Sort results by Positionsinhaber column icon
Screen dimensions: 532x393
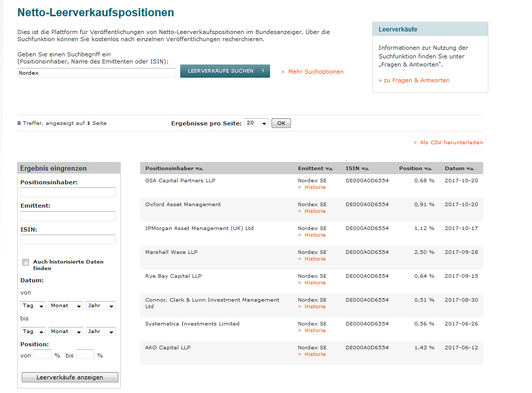[x=199, y=168]
